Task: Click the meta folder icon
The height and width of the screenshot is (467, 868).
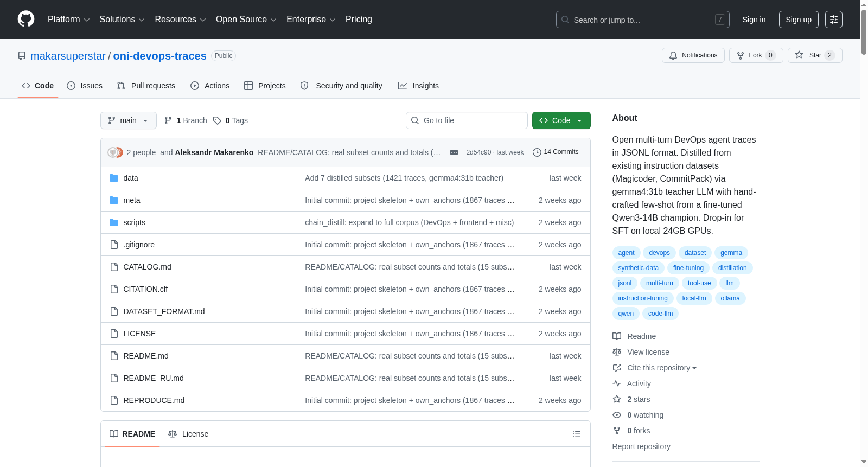Action: [114, 200]
